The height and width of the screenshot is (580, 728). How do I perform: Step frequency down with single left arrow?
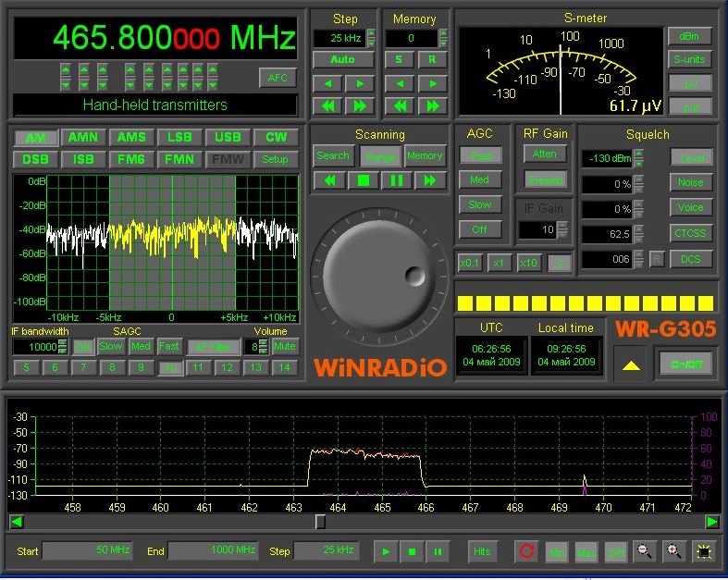(x=327, y=84)
